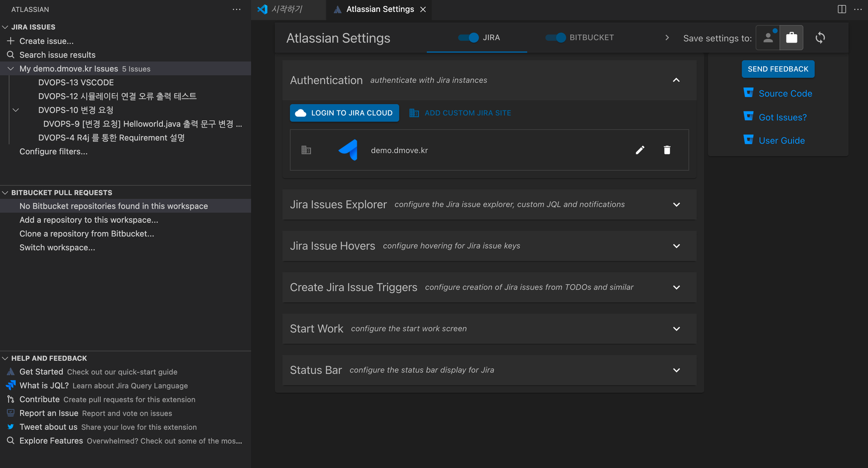This screenshot has width=868, height=468.
Task: Collapse the Authentication section chevron
Action: [676, 80]
